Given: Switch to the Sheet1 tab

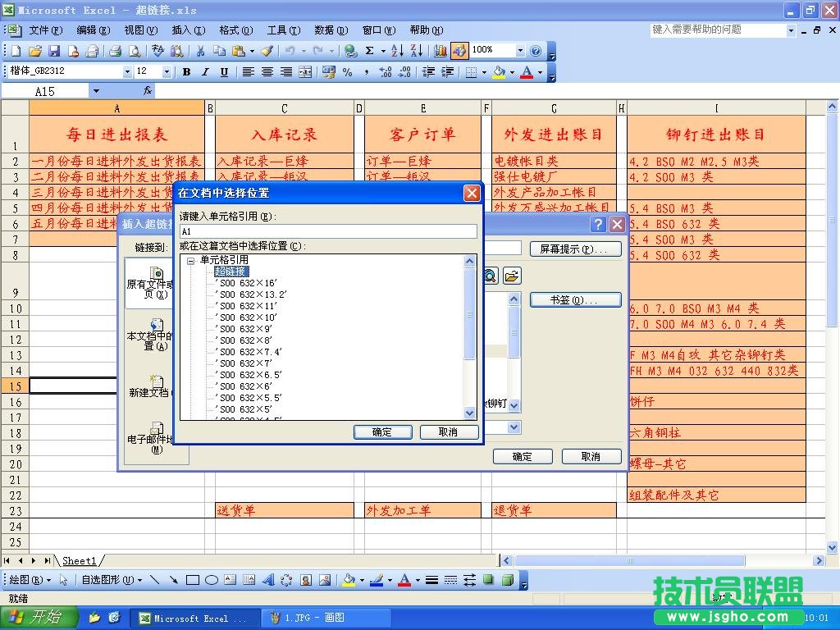Looking at the screenshot, I should (x=80, y=561).
